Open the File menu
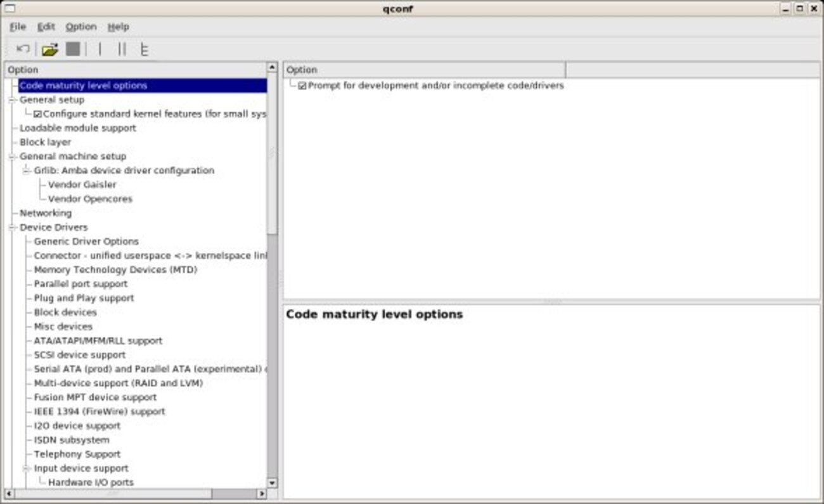The image size is (824, 504). pyautogui.click(x=16, y=27)
